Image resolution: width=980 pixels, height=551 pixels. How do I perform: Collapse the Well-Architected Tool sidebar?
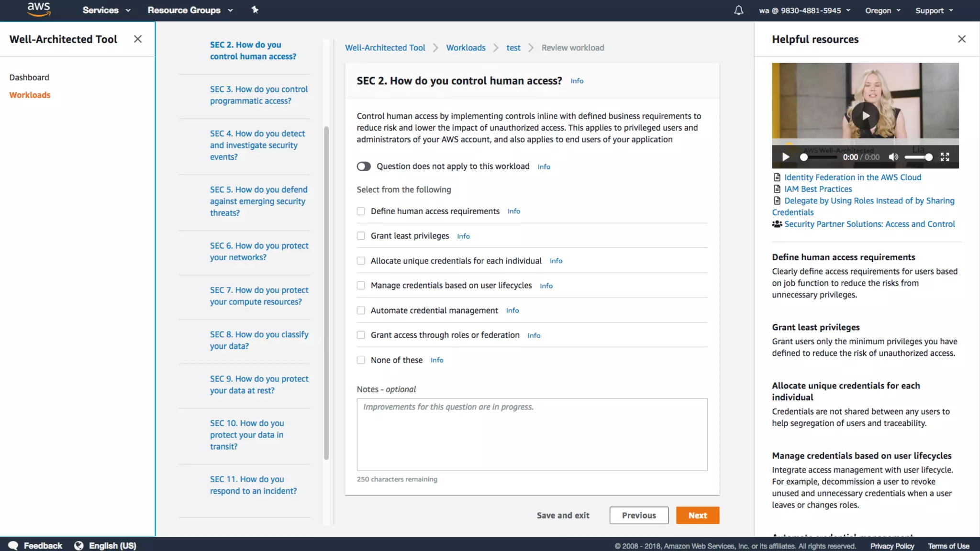tap(138, 39)
